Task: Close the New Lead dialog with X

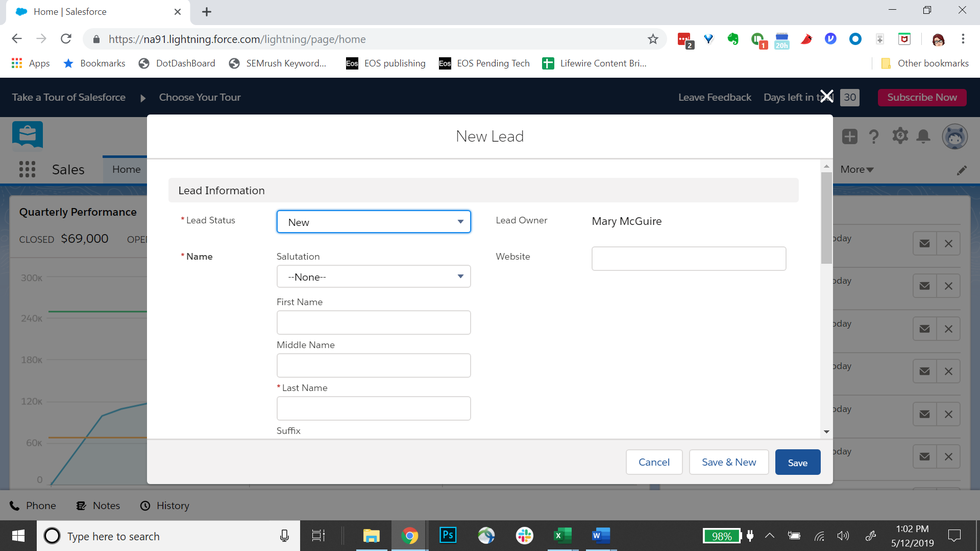Action: point(826,96)
